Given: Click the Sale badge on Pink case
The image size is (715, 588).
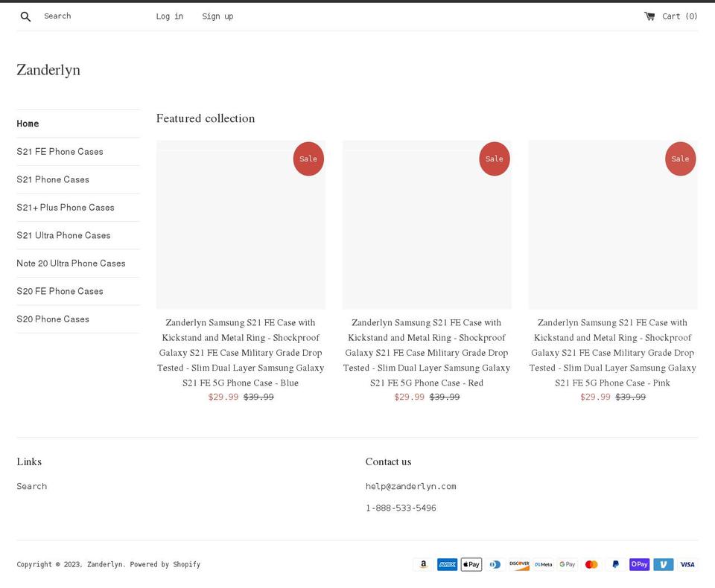Looking at the screenshot, I should point(680,159).
